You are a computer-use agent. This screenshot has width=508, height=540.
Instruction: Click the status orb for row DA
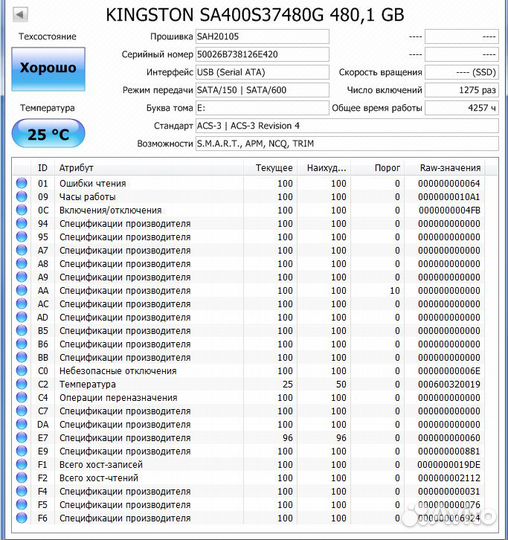coord(22,424)
